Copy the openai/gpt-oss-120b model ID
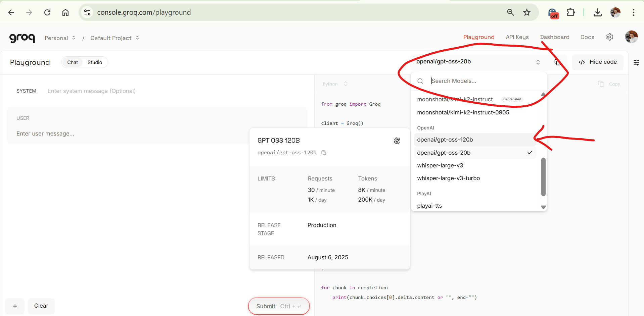 tap(324, 153)
